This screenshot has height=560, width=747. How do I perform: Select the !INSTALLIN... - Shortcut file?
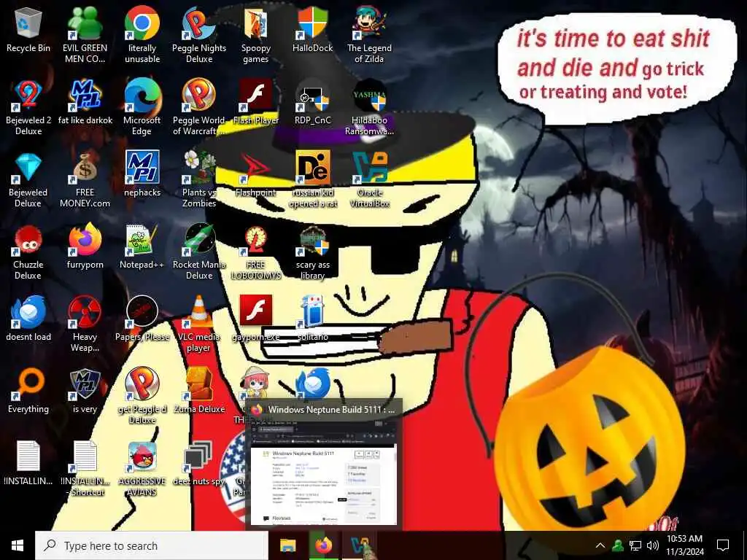[x=85, y=456]
